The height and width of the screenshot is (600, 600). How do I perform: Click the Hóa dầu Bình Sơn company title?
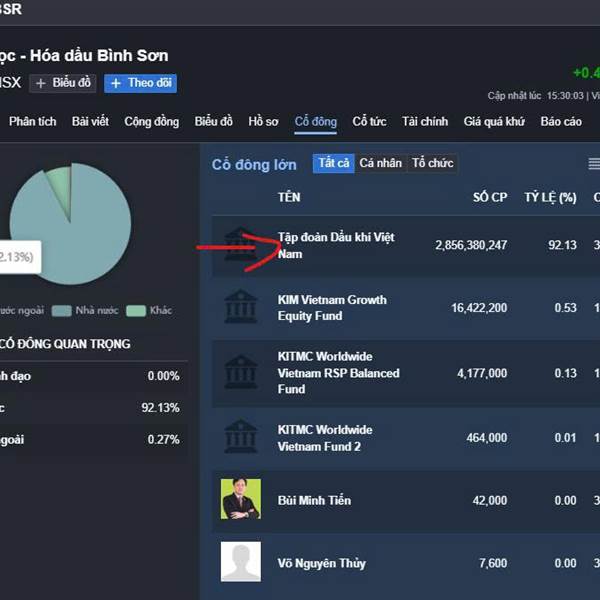coord(99,56)
